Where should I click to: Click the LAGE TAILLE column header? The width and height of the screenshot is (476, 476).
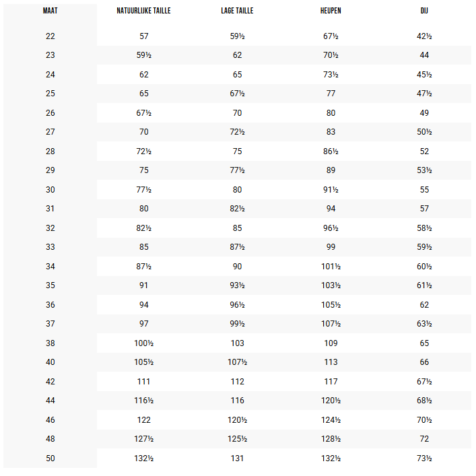point(237,11)
